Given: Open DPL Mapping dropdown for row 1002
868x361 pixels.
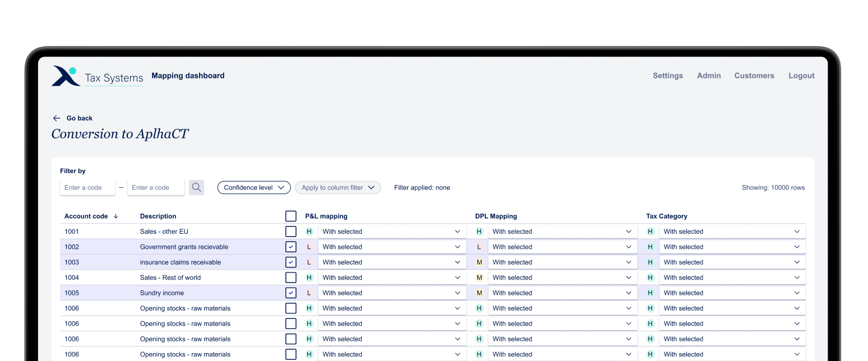Looking at the screenshot, I should pyautogui.click(x=562, y=247).
